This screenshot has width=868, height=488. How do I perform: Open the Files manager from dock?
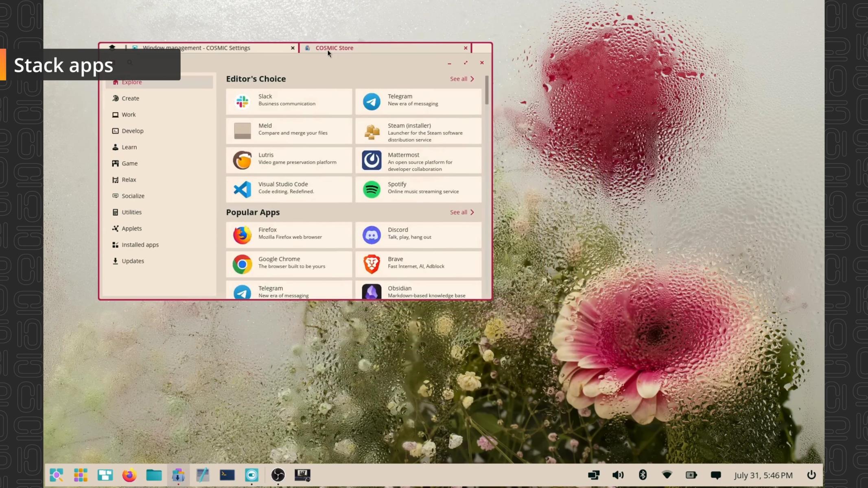tap(154, 475)
